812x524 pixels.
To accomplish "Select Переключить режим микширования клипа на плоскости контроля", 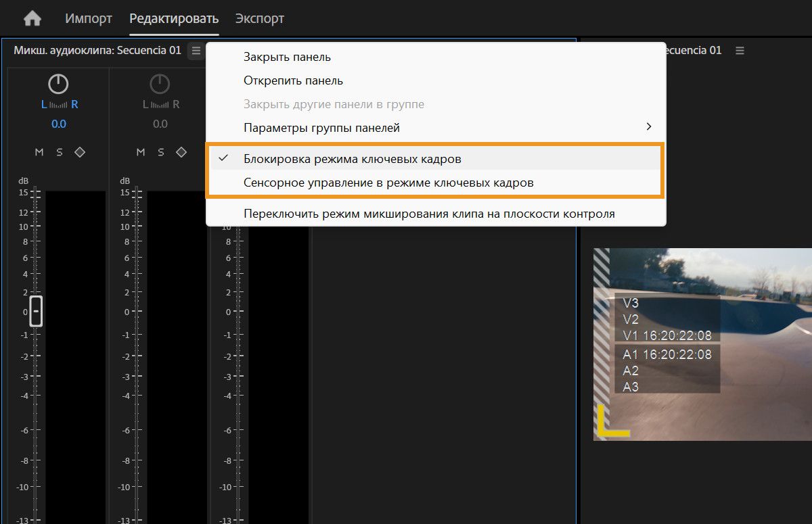I will pyautogui.click(x=436, y=214).
